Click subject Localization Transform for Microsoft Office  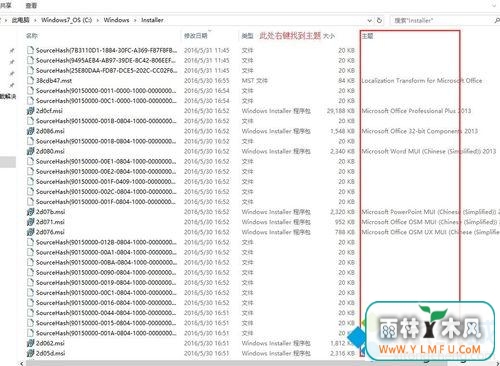pyautogui.click(x=422, y=80)
